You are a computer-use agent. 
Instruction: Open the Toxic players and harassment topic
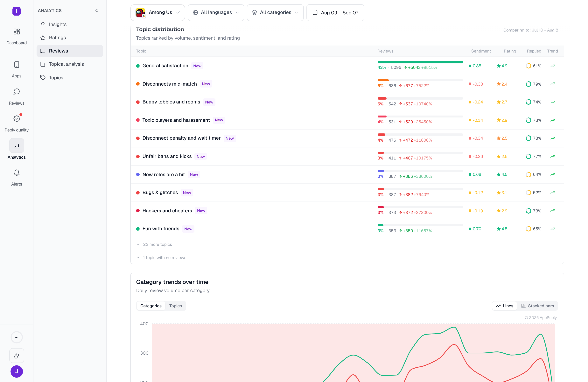tap(176, 120)
